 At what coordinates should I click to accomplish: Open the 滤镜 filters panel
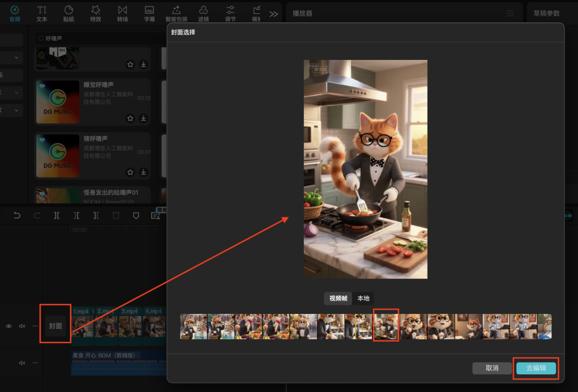(x=203, y=13)
